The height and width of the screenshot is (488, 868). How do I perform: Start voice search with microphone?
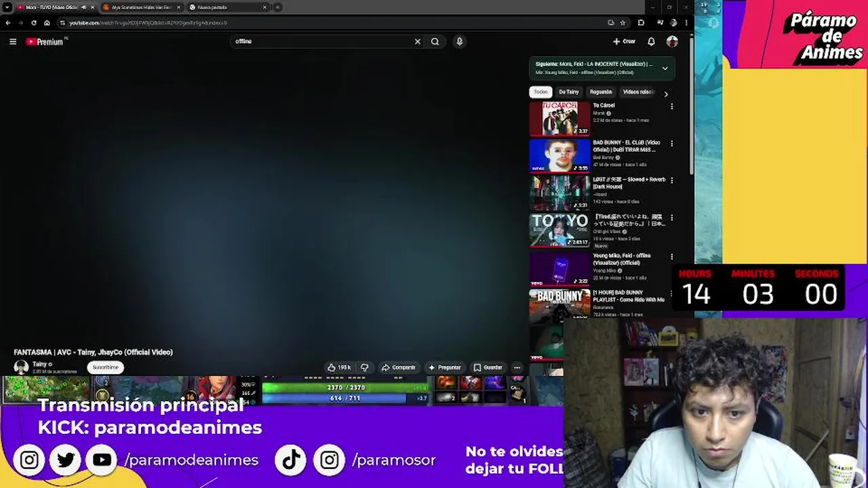pos(459,41)
